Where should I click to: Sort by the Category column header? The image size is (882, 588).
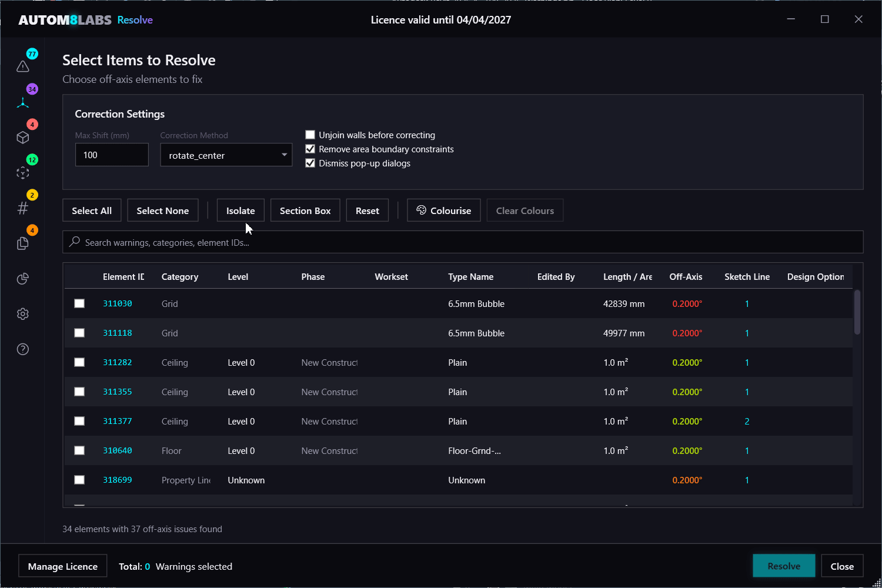[179, 277]
